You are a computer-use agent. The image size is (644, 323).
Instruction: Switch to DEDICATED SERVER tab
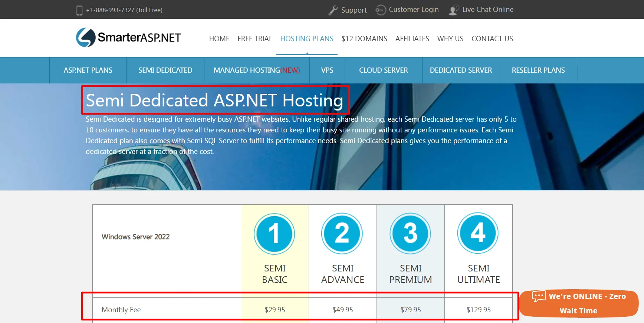tap(461, 70)
